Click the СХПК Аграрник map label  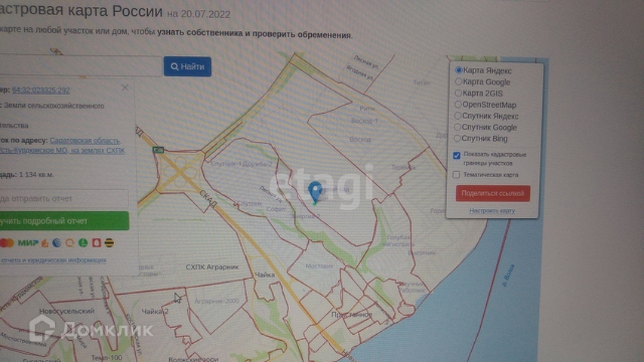point(212,267)
